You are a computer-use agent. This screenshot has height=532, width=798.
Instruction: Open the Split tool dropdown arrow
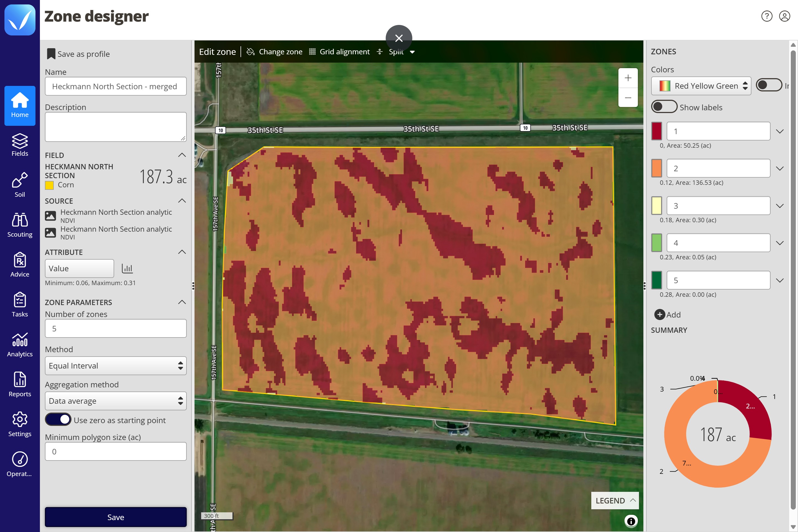[412, 52]
